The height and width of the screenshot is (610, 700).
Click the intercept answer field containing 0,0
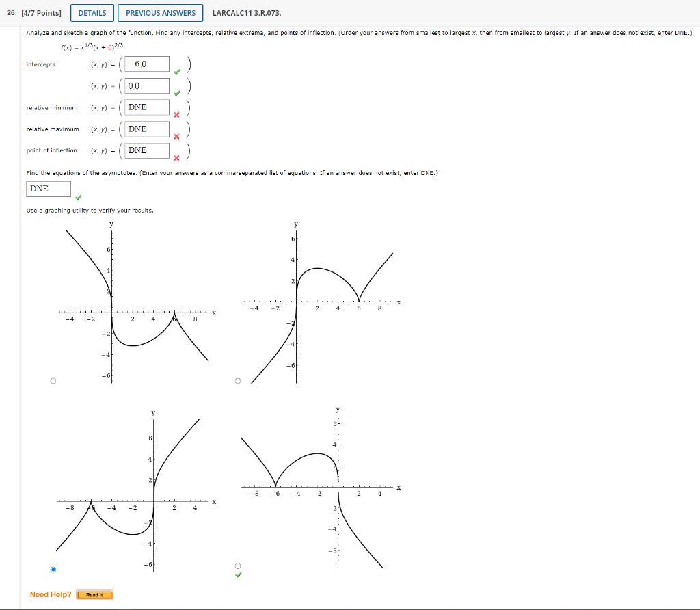[146, 85]
